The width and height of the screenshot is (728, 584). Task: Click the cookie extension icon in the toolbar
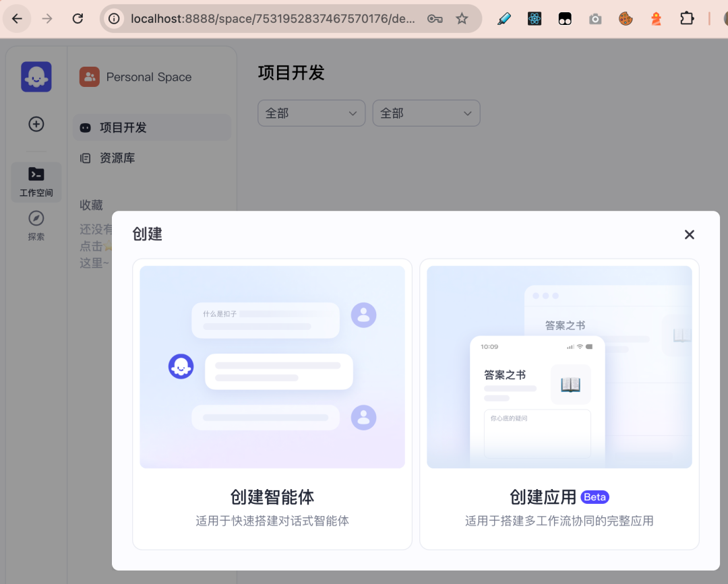[626, 18]
